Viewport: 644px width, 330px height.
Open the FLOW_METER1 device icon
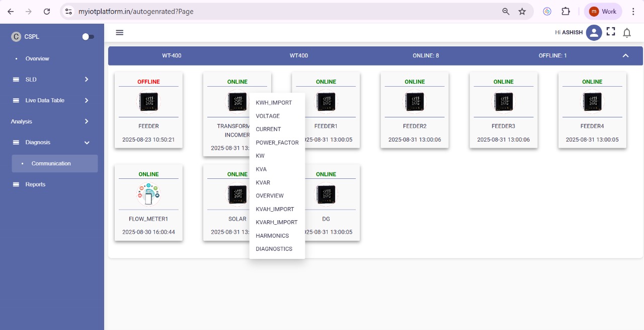click(x=148, y=194)
